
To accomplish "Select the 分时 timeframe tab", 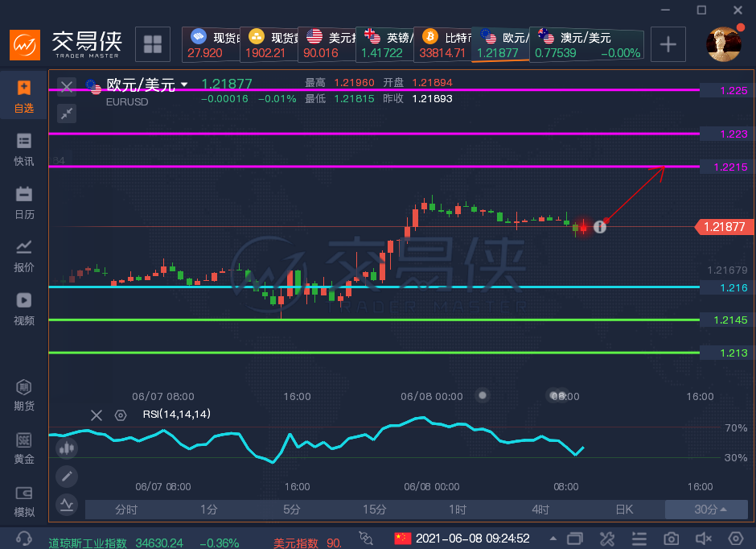I will click(x=126, y=510).
